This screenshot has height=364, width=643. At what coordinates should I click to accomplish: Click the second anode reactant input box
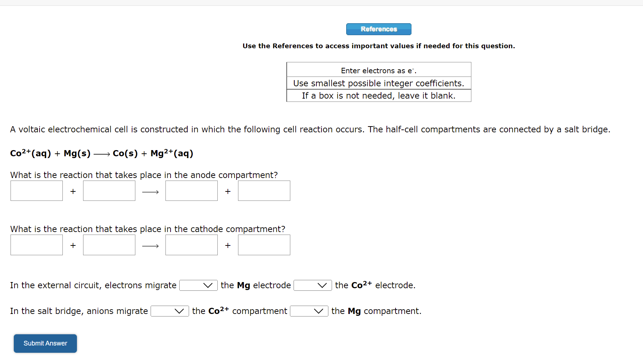tap(109, 191)
